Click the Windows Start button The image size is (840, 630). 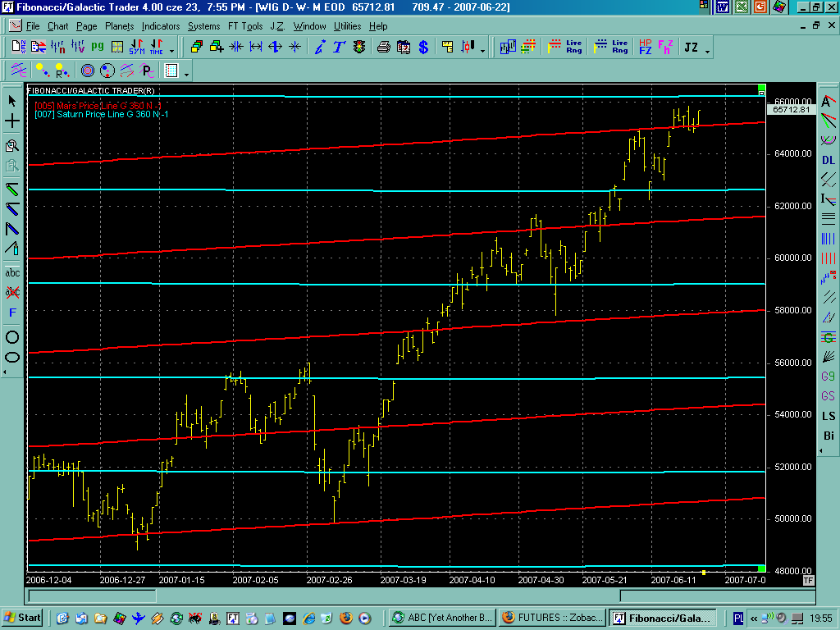24,618
